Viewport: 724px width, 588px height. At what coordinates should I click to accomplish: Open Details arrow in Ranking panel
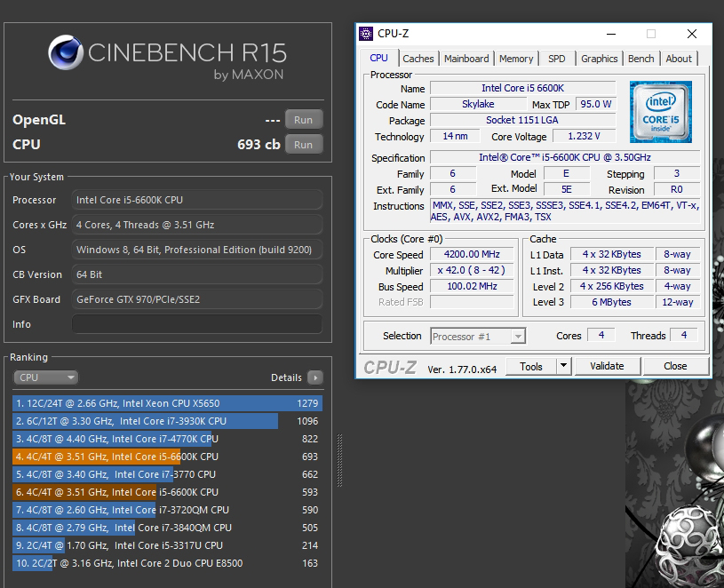point(315,377)
